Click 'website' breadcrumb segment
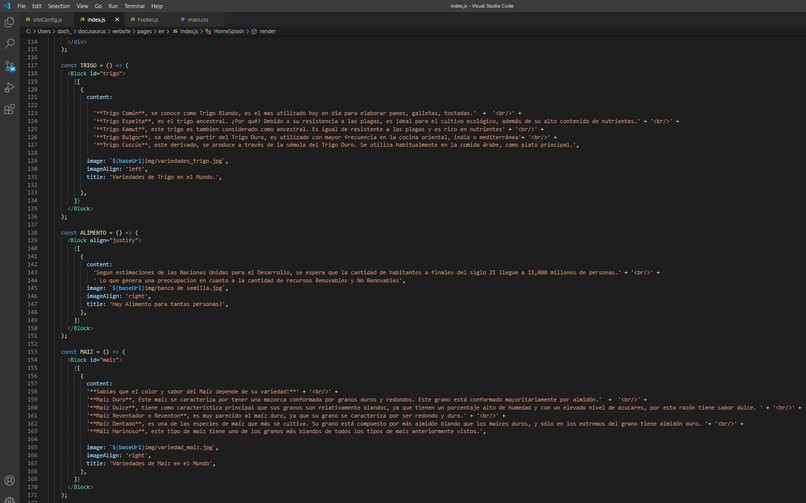 coord(121,31)
